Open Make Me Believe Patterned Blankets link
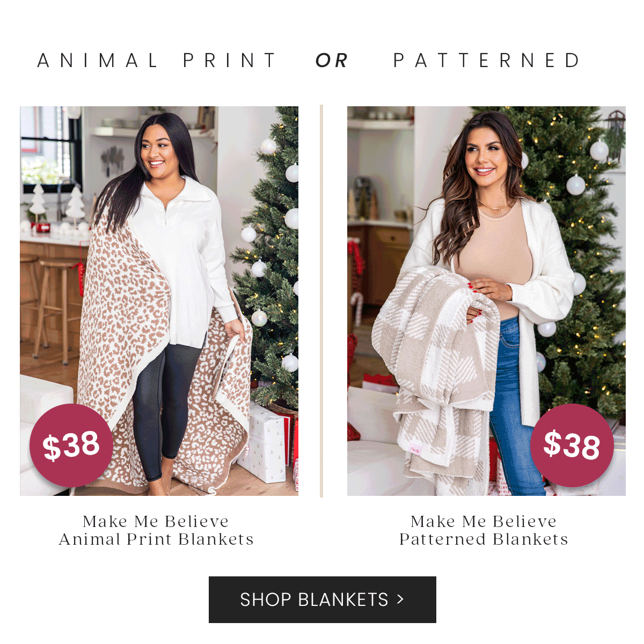This screenshot has width=644, height=644. coord(484,530)
